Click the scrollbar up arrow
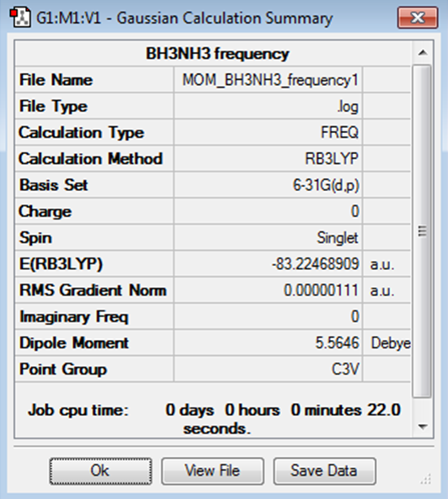Image resolution: width=448 pixels, height=499 pixels. pos(423,52)
